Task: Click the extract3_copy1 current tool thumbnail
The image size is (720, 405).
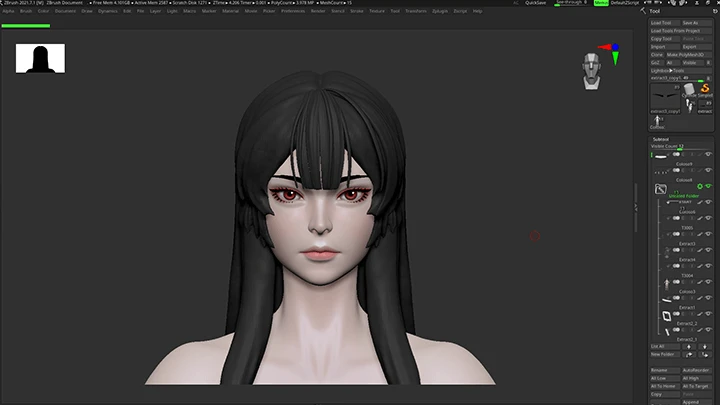Action: point(665,98)
